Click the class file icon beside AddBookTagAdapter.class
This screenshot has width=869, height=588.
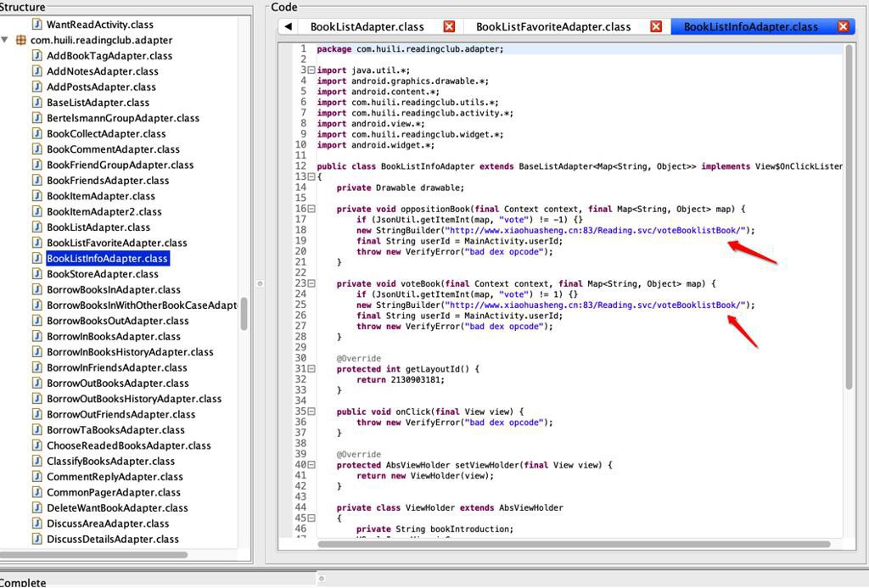pos(37,56)
